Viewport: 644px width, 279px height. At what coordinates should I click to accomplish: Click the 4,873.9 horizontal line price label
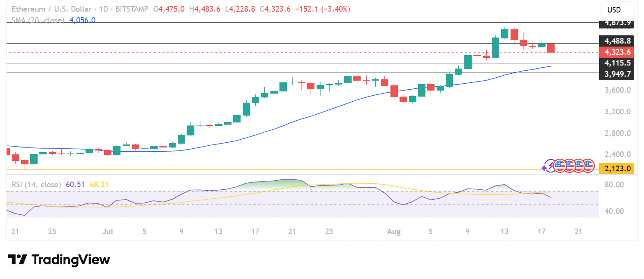tap(617, 23)
